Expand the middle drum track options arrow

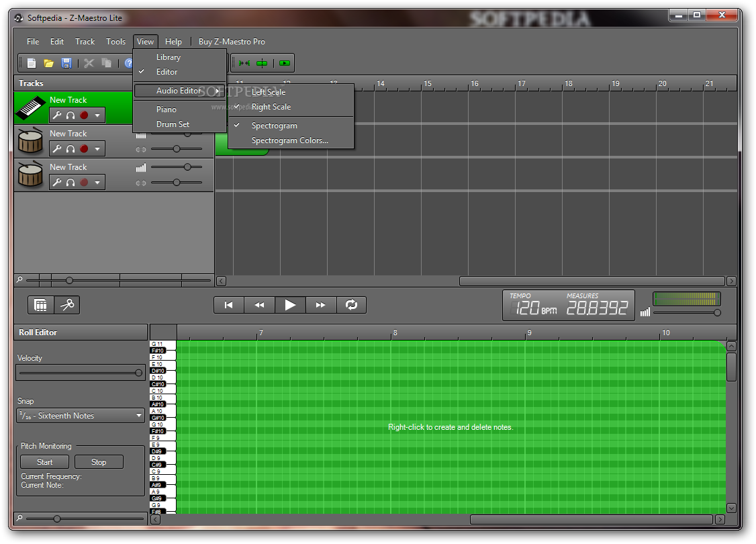97,149
